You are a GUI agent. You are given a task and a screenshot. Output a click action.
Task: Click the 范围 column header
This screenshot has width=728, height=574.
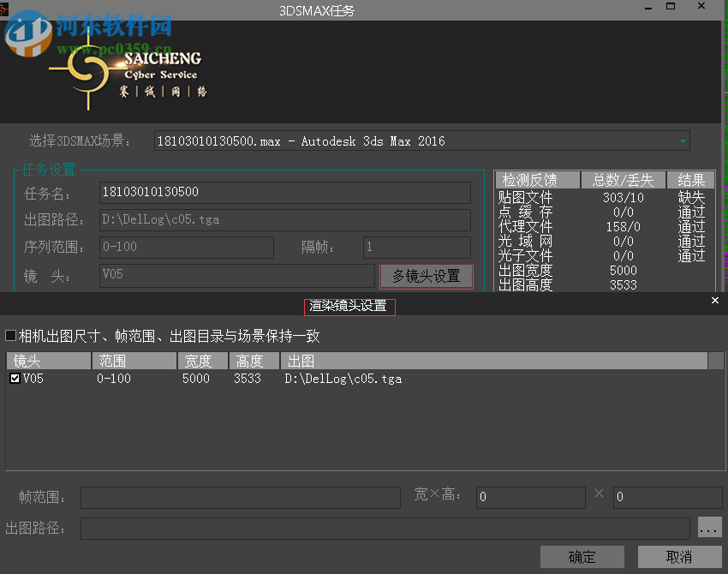[134, 361]
